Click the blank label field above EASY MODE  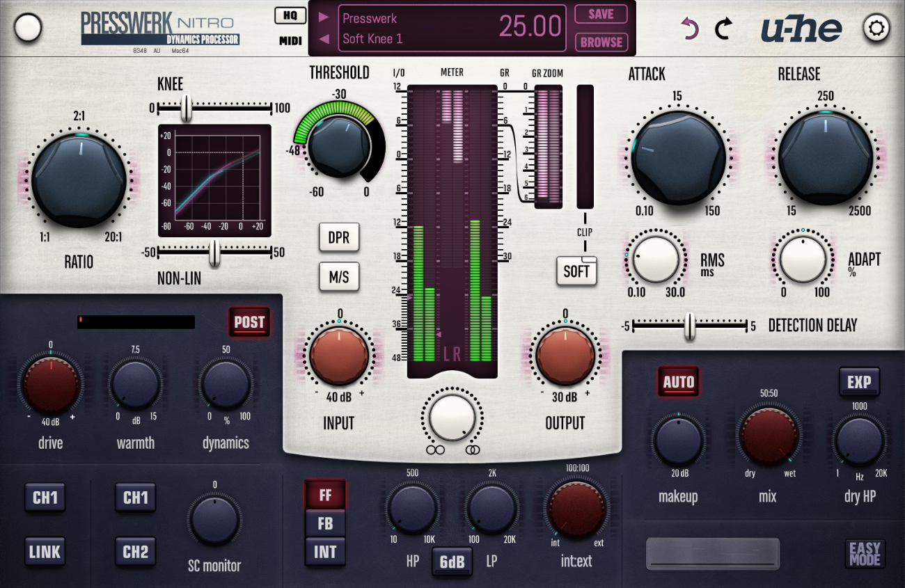tap(713, 554)
